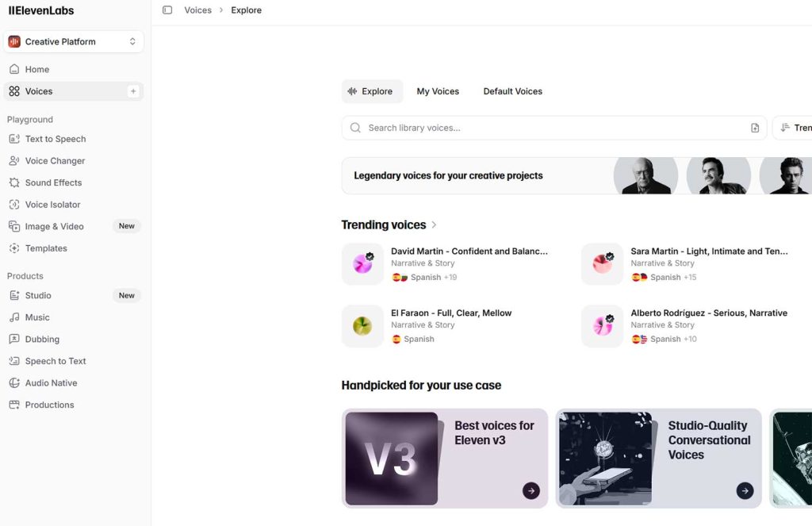
Task: Click the ElevenLabs logo
Action: click(x=41, y=10)
